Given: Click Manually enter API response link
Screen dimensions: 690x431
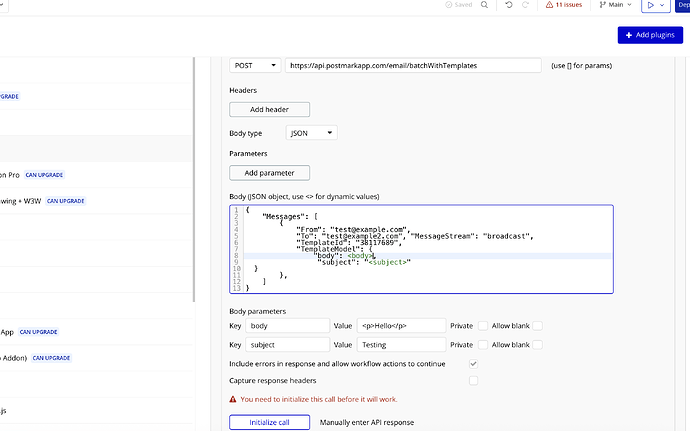Looking at the screenshot, I should [x=367, y=423].
